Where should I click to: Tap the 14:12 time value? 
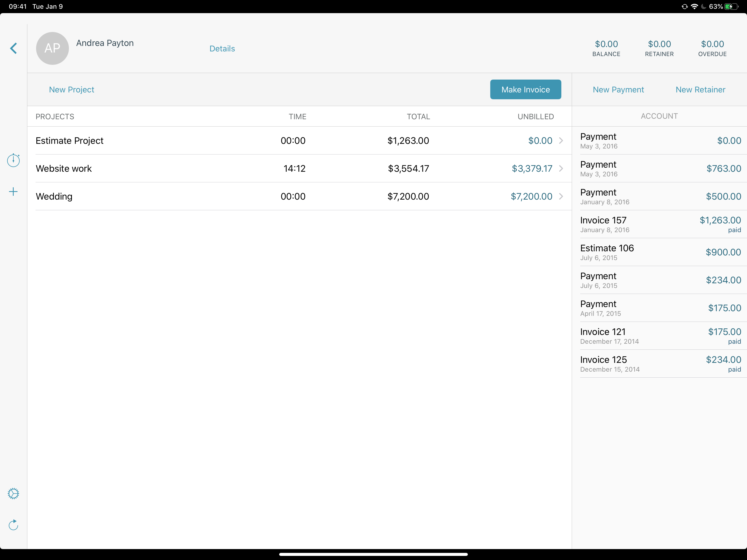294,168
